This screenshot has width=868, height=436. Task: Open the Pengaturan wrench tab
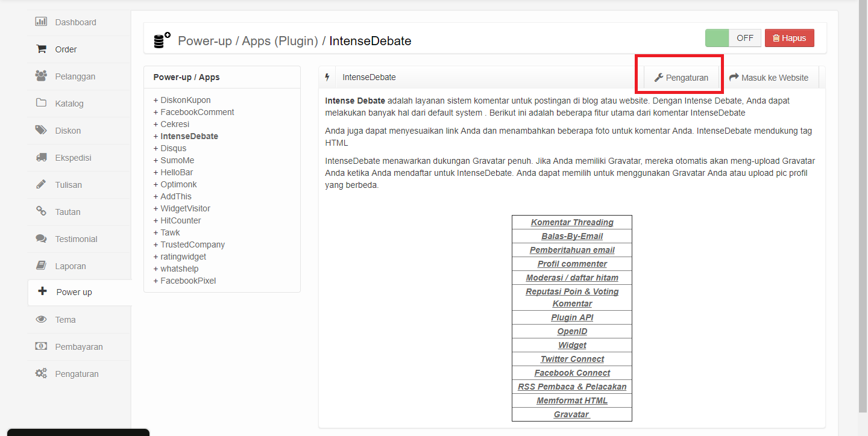click(681, 78)
